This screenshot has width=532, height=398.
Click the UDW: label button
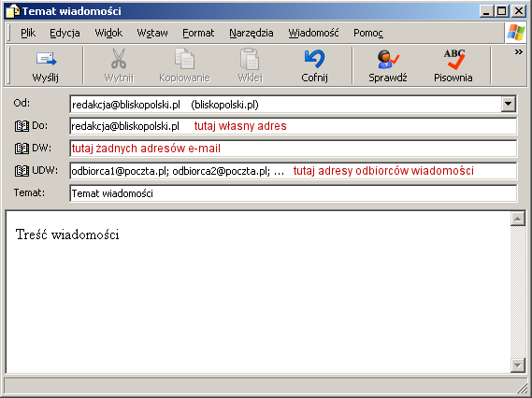click(45, 171)
